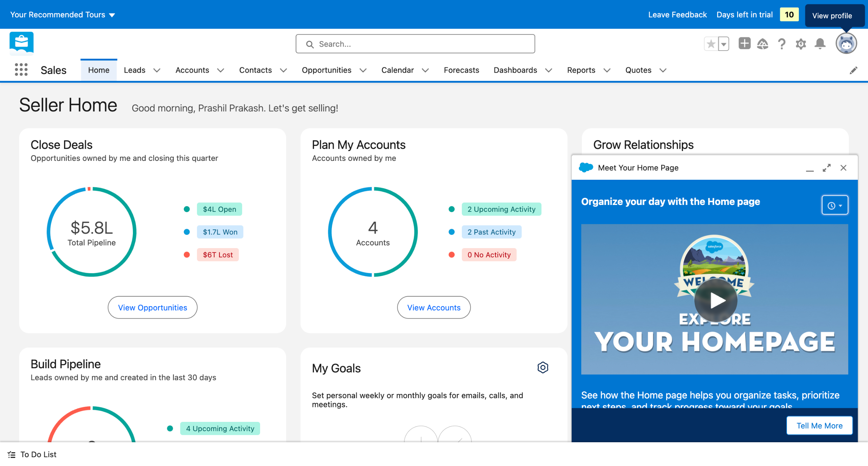
Task: Open the Leads tab
Action: tap(135, 70)
